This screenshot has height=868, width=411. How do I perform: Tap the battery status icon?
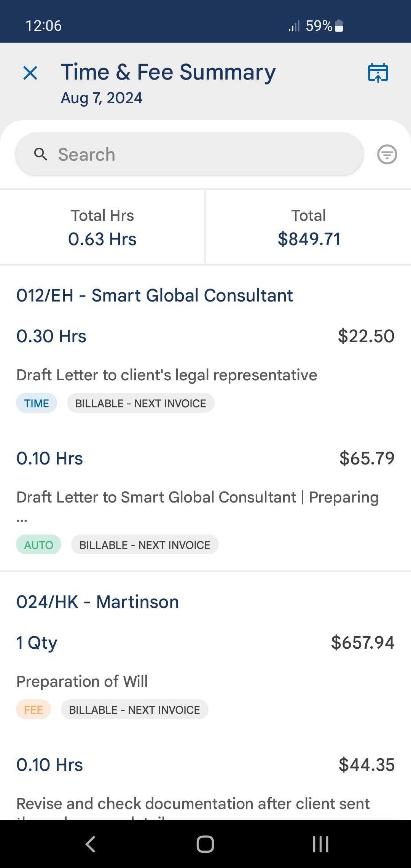[339, 26]
